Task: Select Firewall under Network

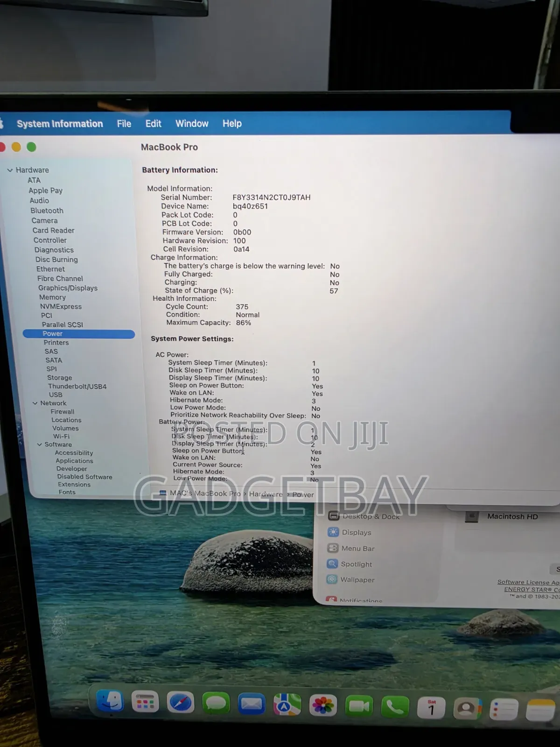Action: 62,412
